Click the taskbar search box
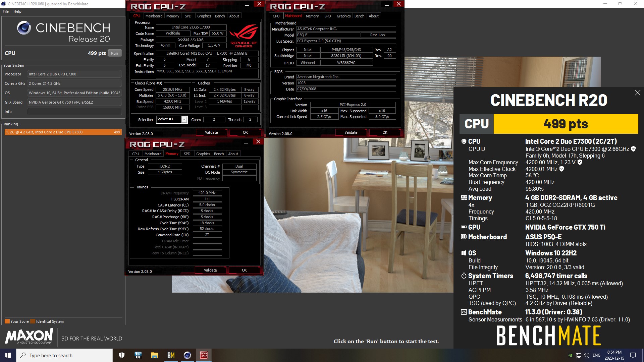 tap(64, 355)
